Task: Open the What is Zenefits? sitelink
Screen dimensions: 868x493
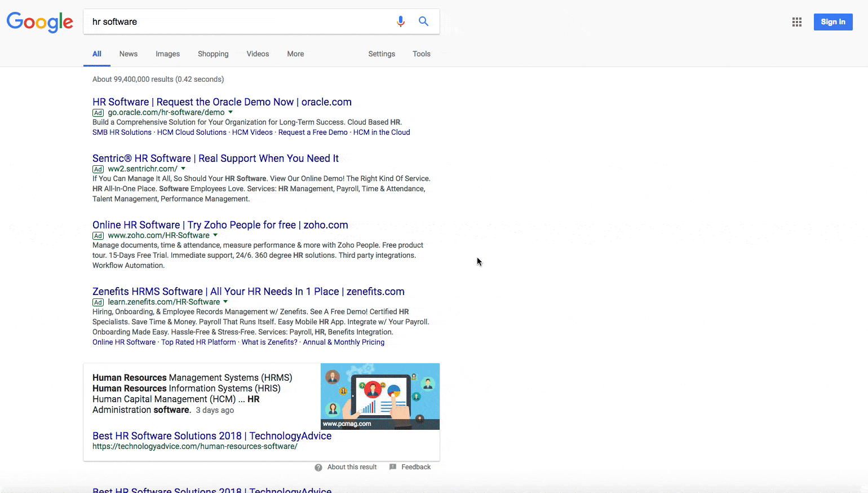Action: point(269,342)
